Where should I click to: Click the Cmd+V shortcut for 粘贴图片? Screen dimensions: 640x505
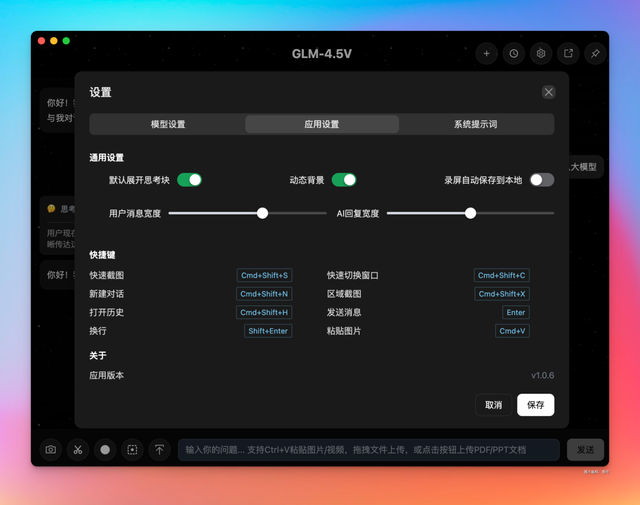point(512,331)
